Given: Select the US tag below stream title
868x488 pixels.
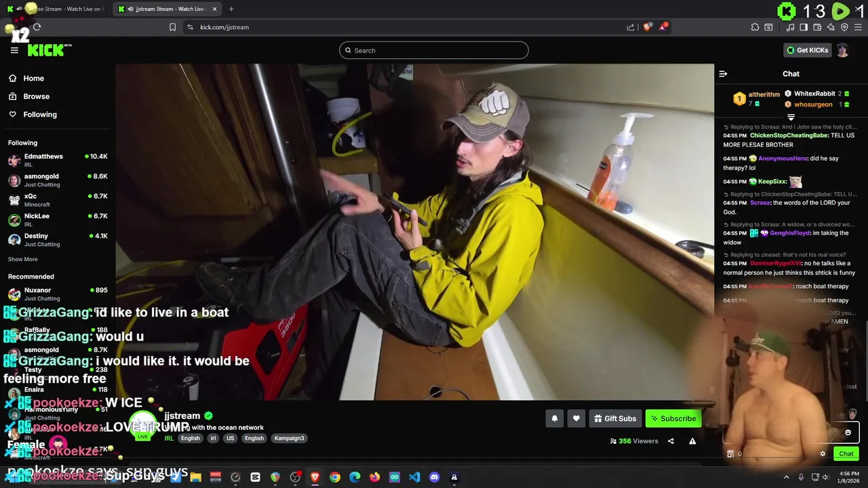Looking at the screenshot, I should click(230, 438).
